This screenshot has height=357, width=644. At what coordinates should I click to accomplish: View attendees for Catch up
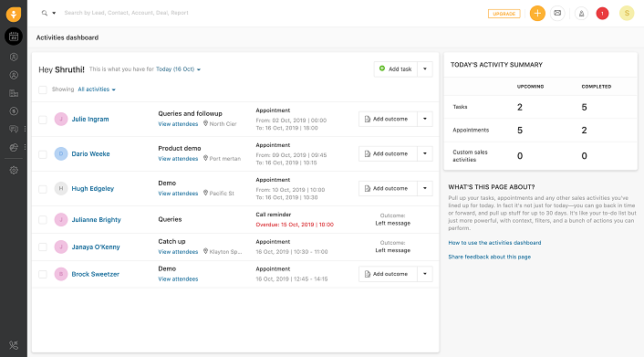[178, 252]
